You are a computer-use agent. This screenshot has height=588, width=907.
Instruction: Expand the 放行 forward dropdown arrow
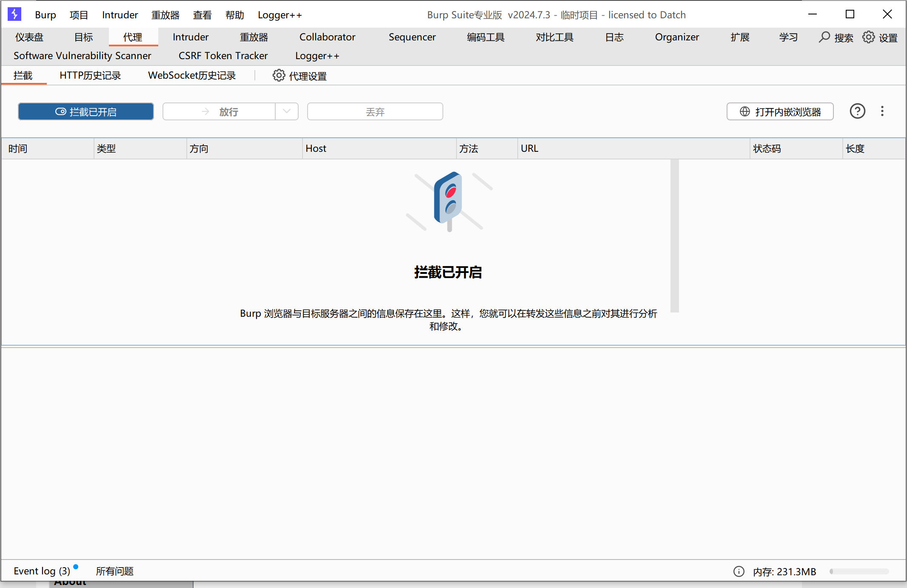pos(287,111)
